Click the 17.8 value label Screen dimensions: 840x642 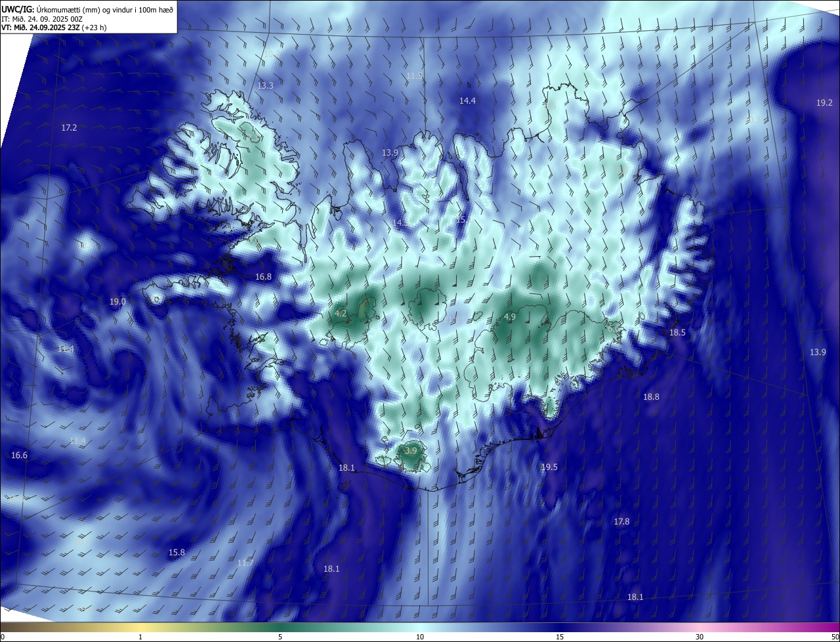tap(621, 521)
